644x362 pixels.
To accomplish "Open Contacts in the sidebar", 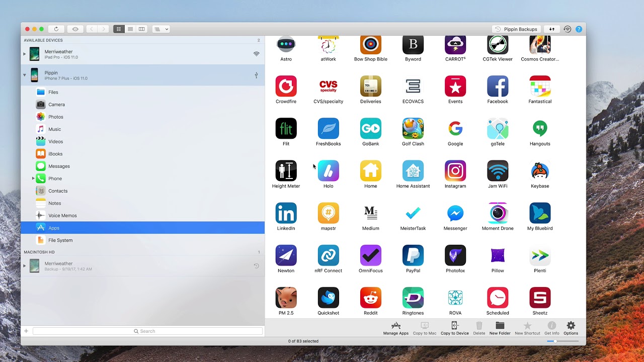I will [x=143, y=191].
